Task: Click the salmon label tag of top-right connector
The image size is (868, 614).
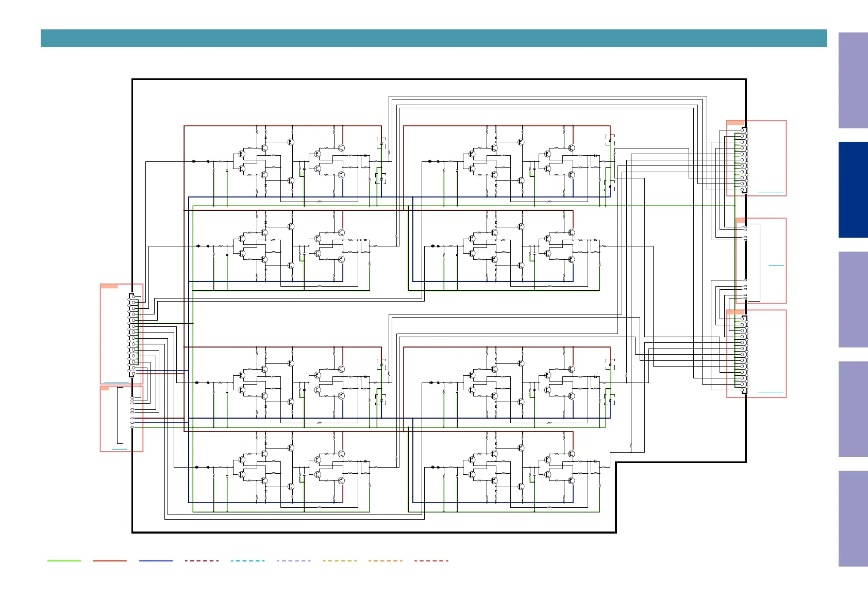Action: [736, 123]
